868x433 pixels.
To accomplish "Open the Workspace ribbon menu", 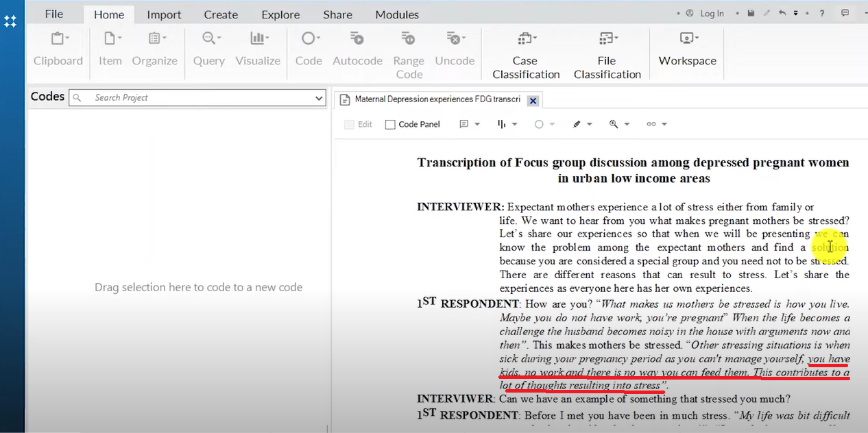I will tap(688, 49).
